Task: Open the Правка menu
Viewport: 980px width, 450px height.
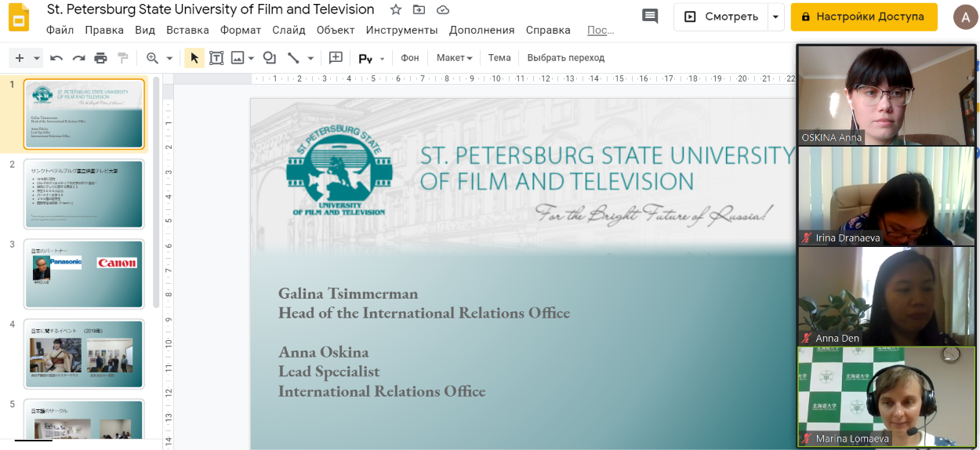Action: pyautogui.click(x=104, y=30)
